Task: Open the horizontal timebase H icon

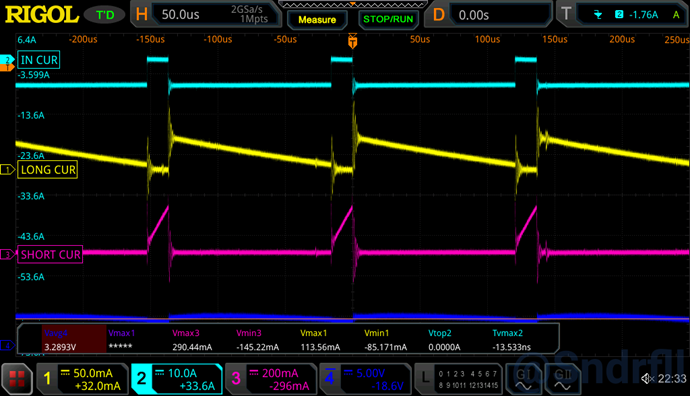Action: (x=142, y=15)
